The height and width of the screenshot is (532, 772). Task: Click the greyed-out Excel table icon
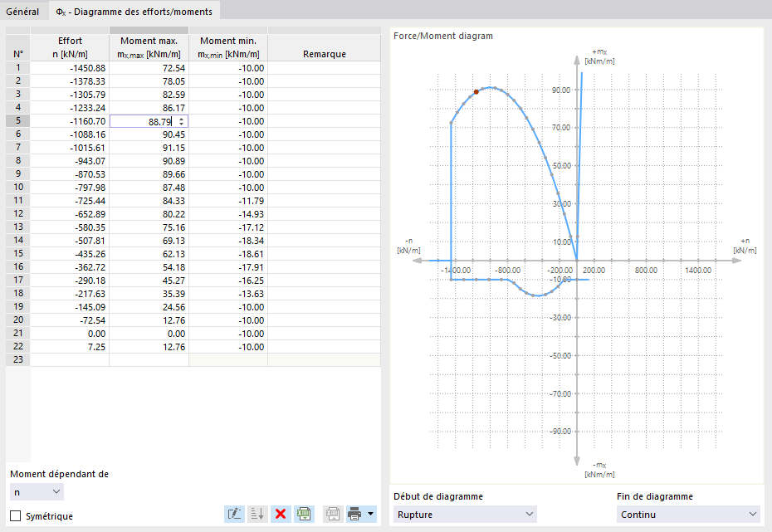334,515
